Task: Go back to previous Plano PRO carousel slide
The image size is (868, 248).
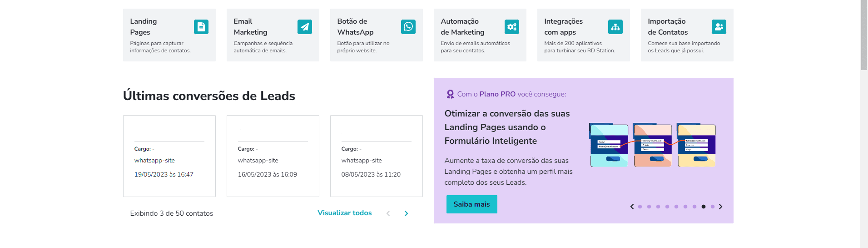Action: [x=632, y=207]
